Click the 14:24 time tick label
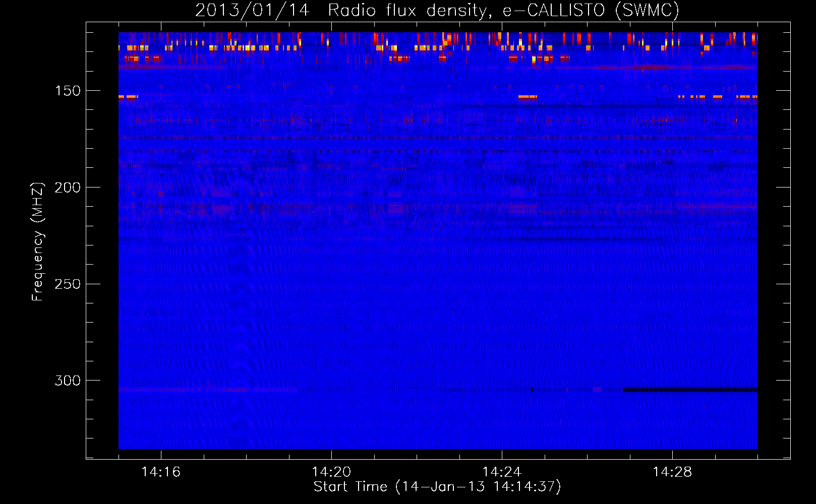The width and height of the screenshot is (816, 504). click(x=502, y=472)
